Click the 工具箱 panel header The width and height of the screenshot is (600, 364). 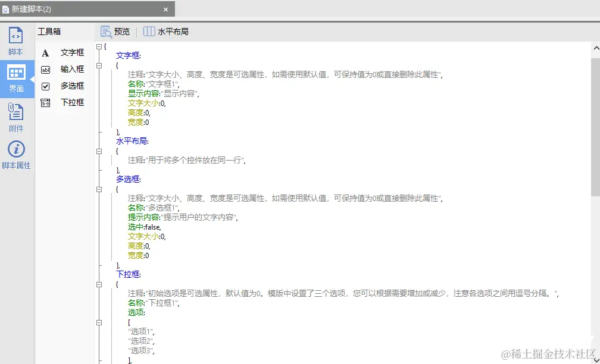(x=50, y=31)
